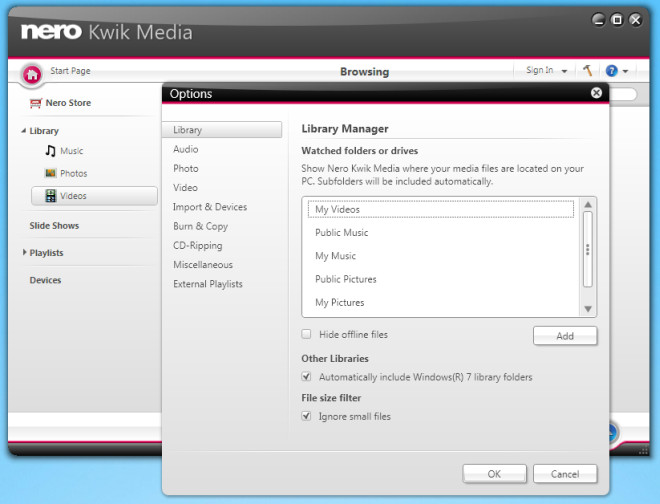Screen dimensions: 660x504
Task: Click the Start Page label
Action: pyautogui.click(x=70, y=71)
